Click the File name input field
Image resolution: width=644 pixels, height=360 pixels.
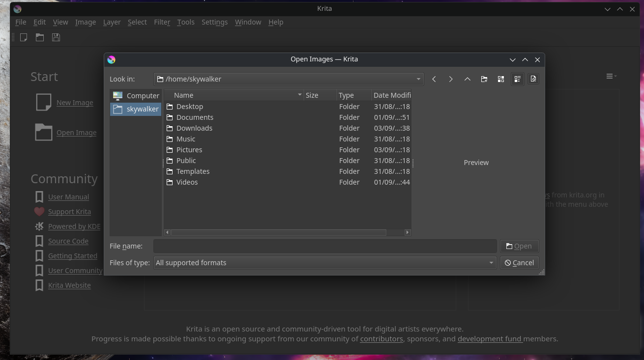pyautogui.click(x=324, y=246)
